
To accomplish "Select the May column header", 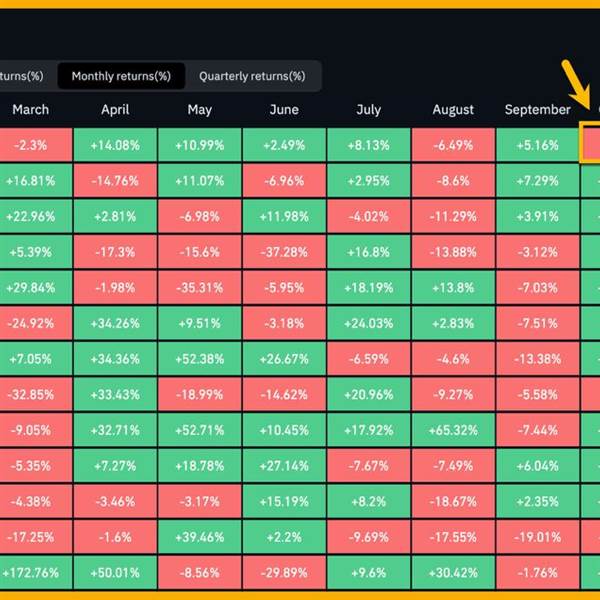I will click(200, 110).
